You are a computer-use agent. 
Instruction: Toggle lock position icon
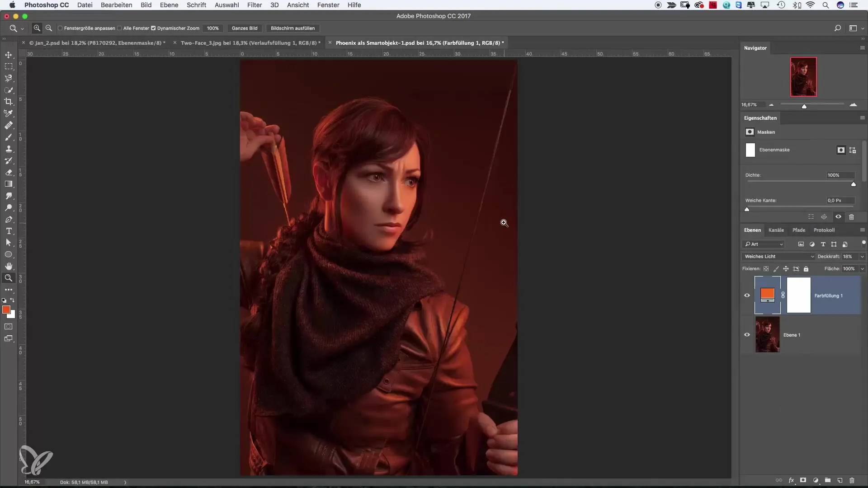pos(786,268)
